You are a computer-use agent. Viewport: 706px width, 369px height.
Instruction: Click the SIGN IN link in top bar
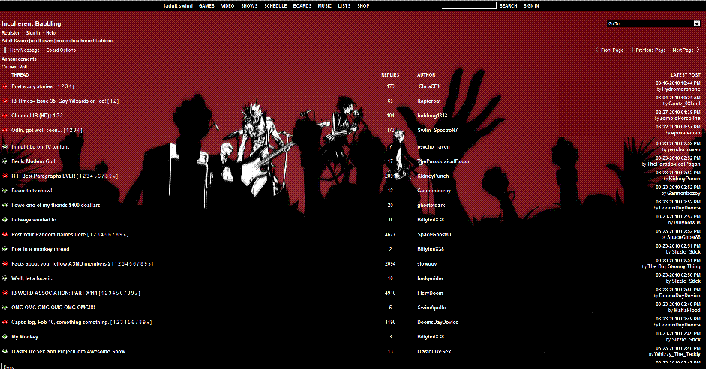(x=531, y=6)
